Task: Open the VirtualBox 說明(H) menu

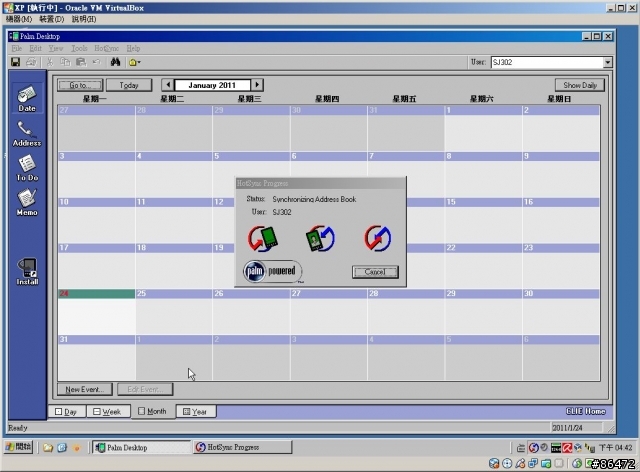Action: pos(84,19)
